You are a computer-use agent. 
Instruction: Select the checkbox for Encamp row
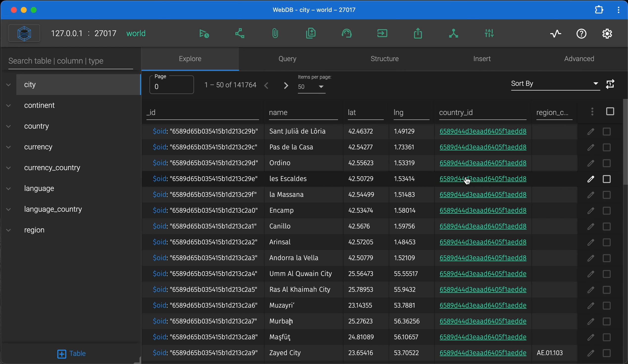click(606, 211)
